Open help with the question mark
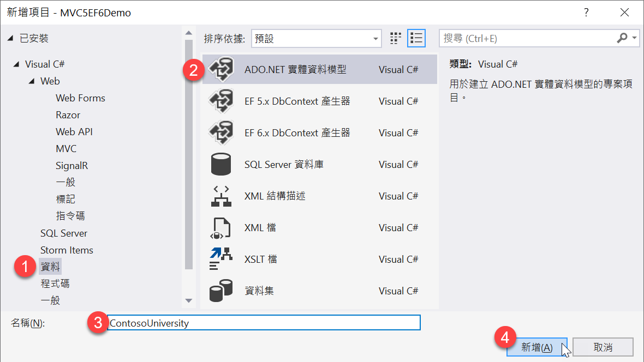The image size is (644, 362). tap(586, 13)
